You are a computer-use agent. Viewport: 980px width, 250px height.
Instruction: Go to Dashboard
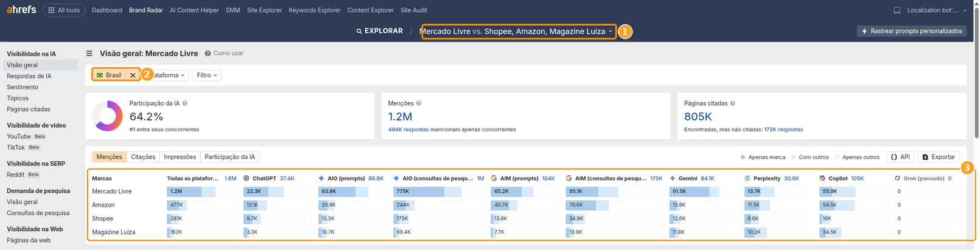tap(107, 10)
